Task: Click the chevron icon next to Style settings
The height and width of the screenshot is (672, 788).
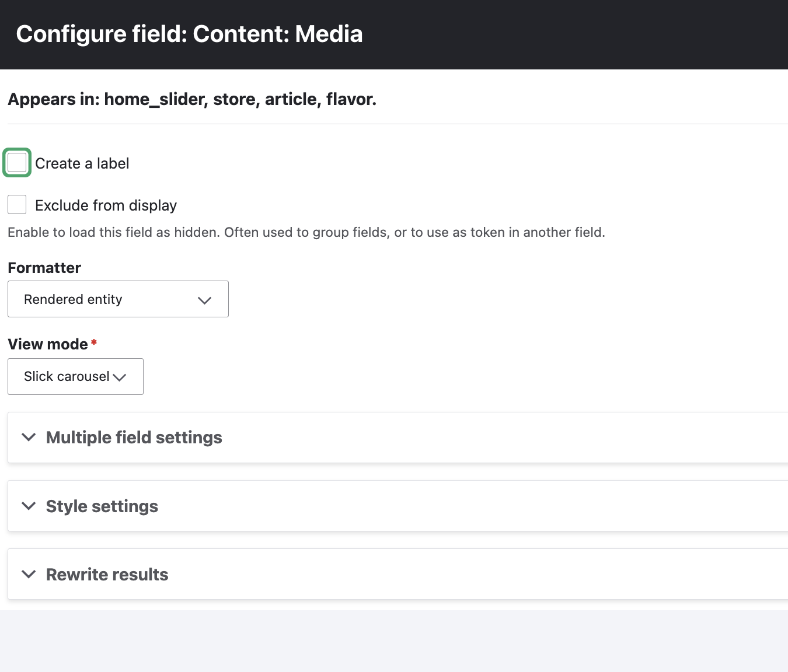Action: (29, 506)
